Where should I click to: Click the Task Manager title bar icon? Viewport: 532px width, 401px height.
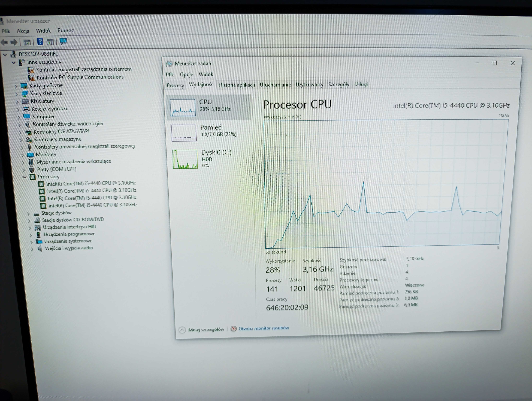point(169,64)
